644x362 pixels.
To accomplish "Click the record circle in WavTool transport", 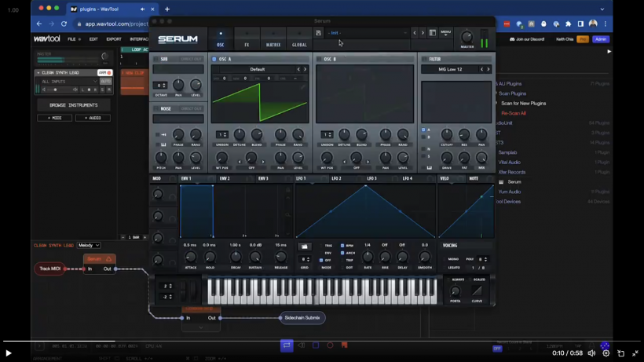I will (330, 346).
